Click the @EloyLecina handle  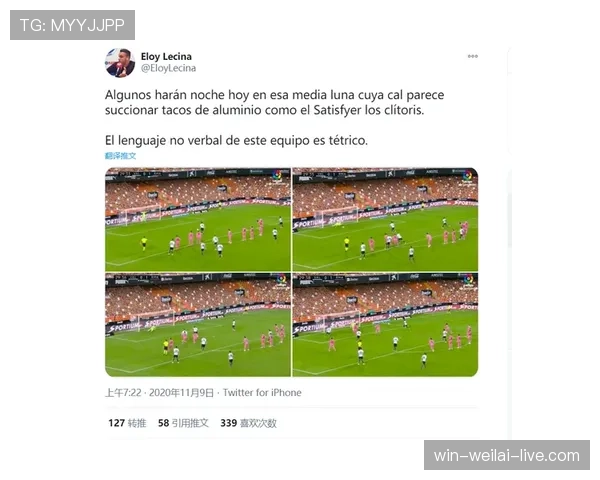(x=168, y=68)
